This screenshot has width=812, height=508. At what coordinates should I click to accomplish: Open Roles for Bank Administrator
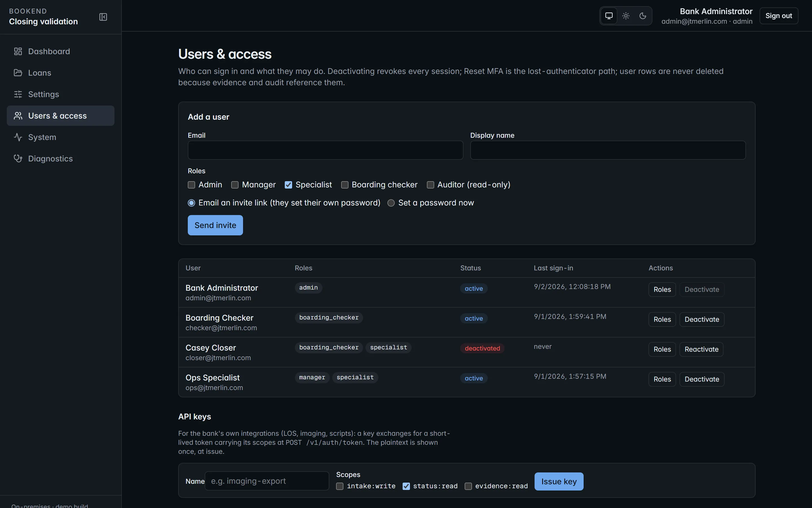[x=662, y=290]
